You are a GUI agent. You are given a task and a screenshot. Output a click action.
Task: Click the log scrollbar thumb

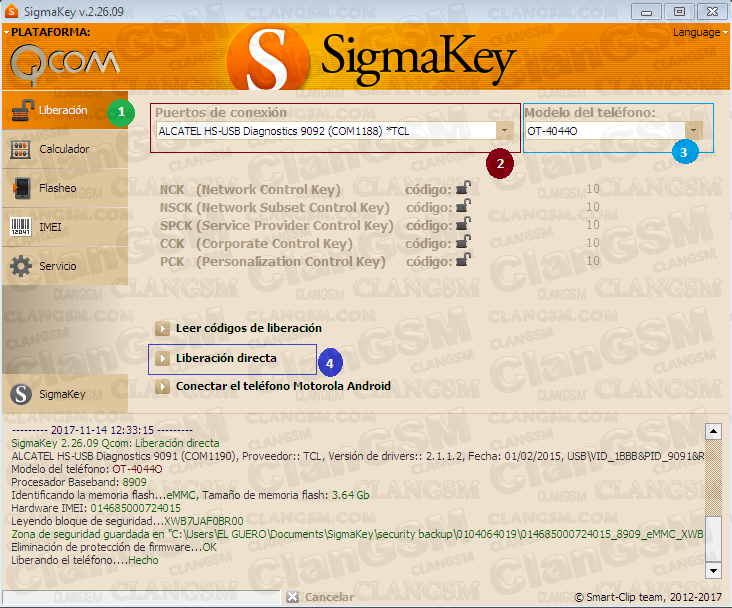click(713, 538)
